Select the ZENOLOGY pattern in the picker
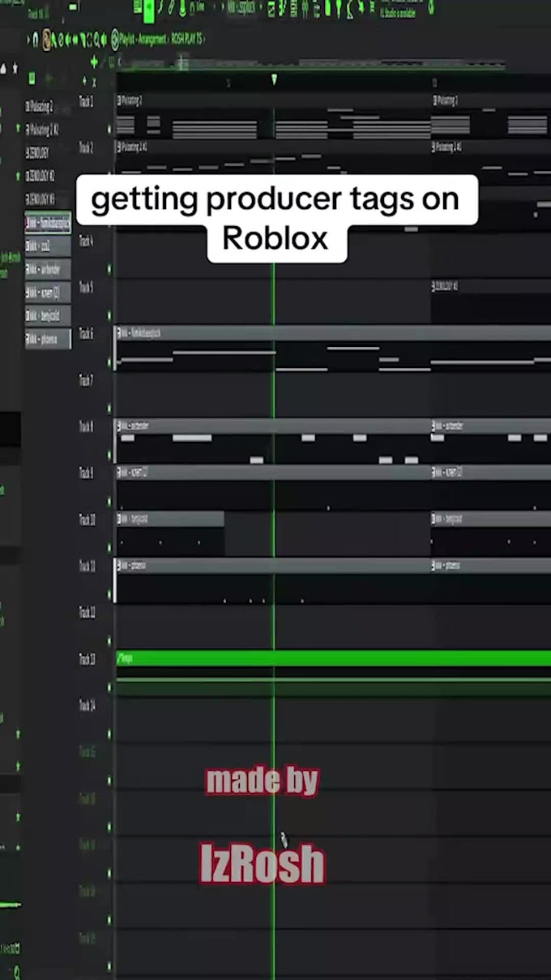The image size is (551, 980). click(38, 152)
